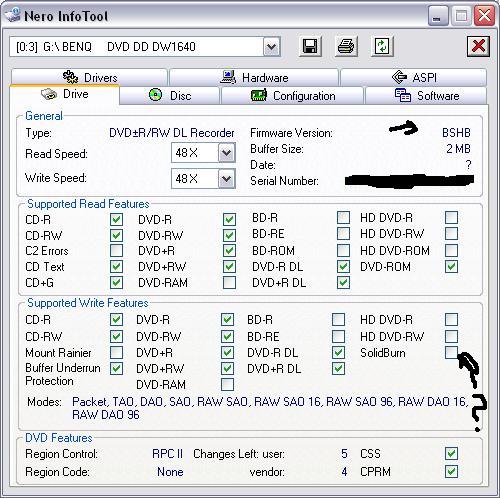Toggle CD Text read checkbox
This screenshot has height=498, width=500.
pyautogui.click(x=116, y=267)
